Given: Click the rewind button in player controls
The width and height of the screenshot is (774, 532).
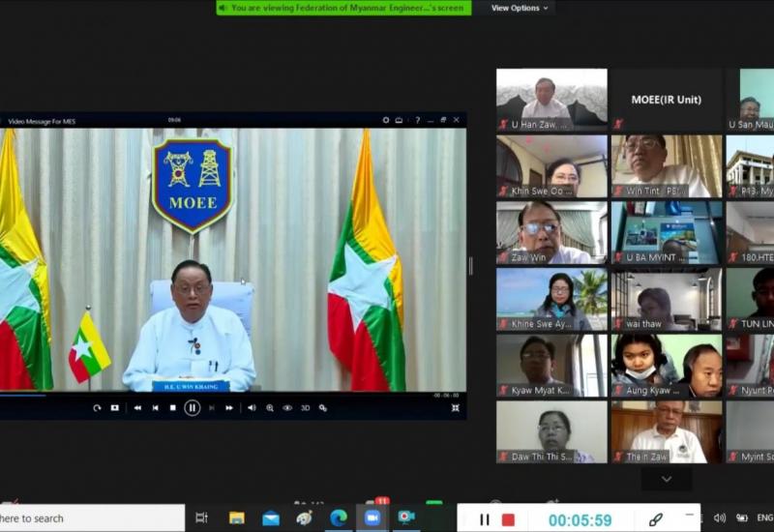Looking at the screenshot, I should point(137,408).
